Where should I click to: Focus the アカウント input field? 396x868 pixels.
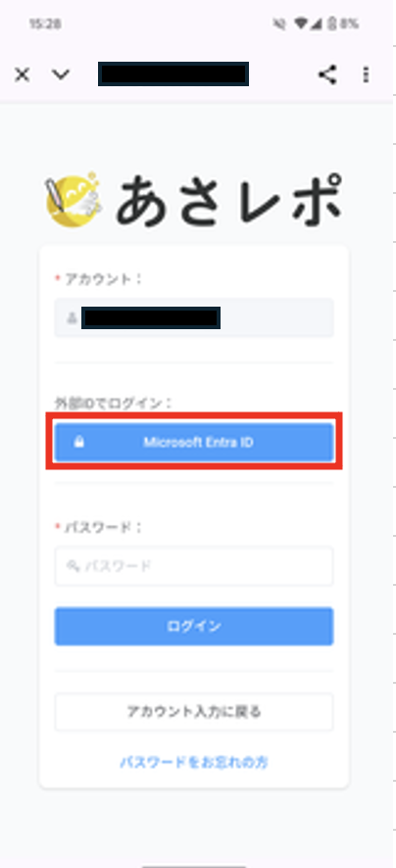coord(194,317)
